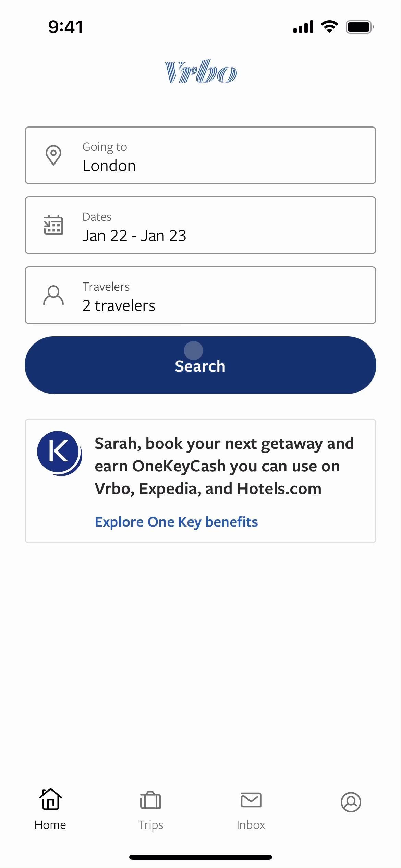Screen dimensions: 401x868
Task: Tap the location pin icon
Action: 53,155
